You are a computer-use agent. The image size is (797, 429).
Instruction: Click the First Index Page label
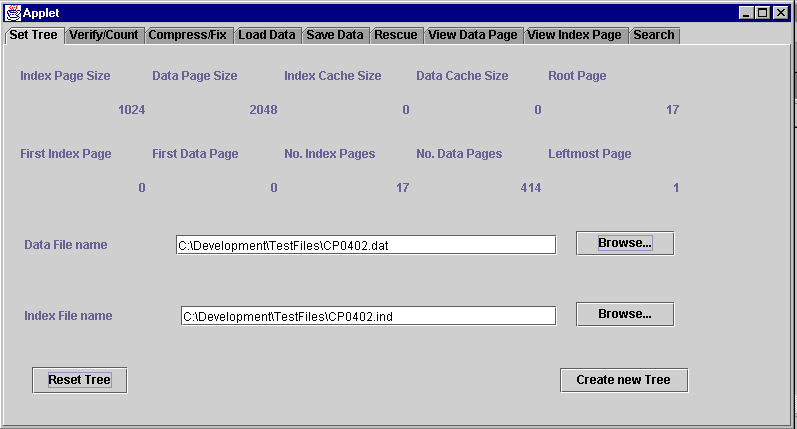coord(66,154)
